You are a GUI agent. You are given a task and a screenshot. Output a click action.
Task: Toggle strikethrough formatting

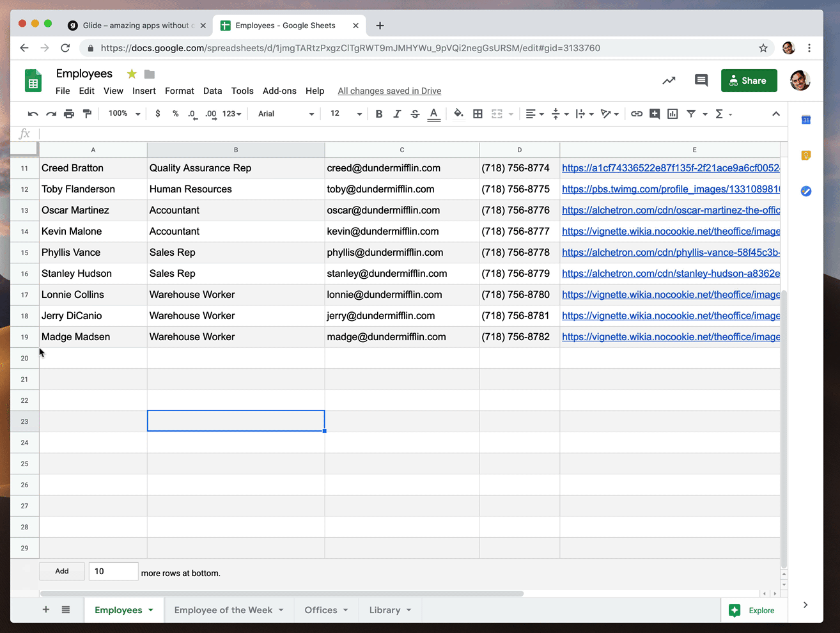[415, 114]
